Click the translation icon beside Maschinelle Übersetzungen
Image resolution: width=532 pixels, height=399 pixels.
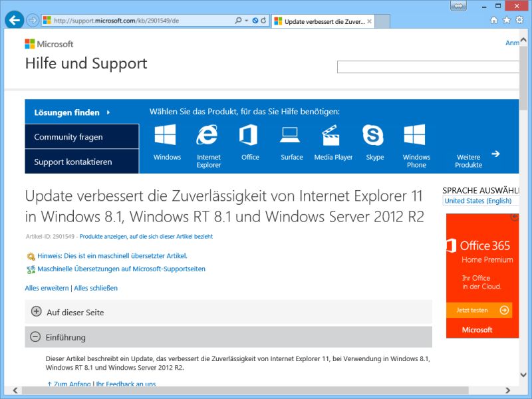point(31,270)
